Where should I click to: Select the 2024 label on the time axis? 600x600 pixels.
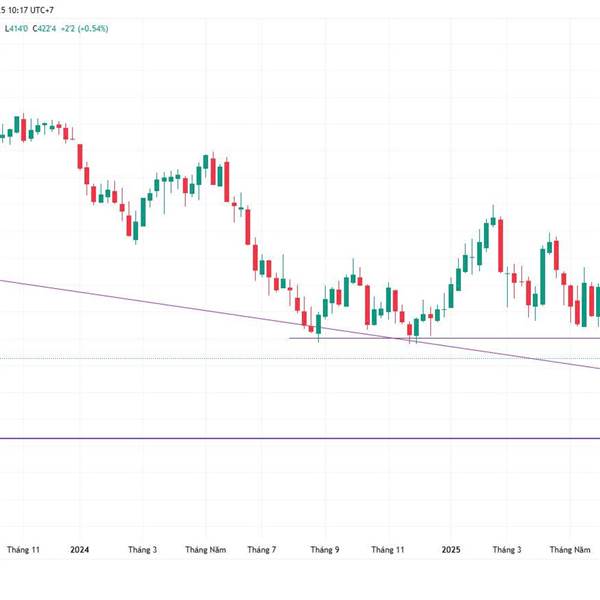pos(80,550)
